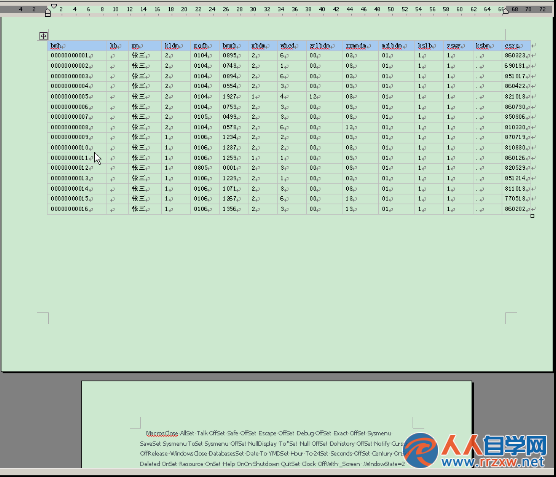Click table cell 0000000013
The image size is (556, 477).
click(x=77, y=178)
